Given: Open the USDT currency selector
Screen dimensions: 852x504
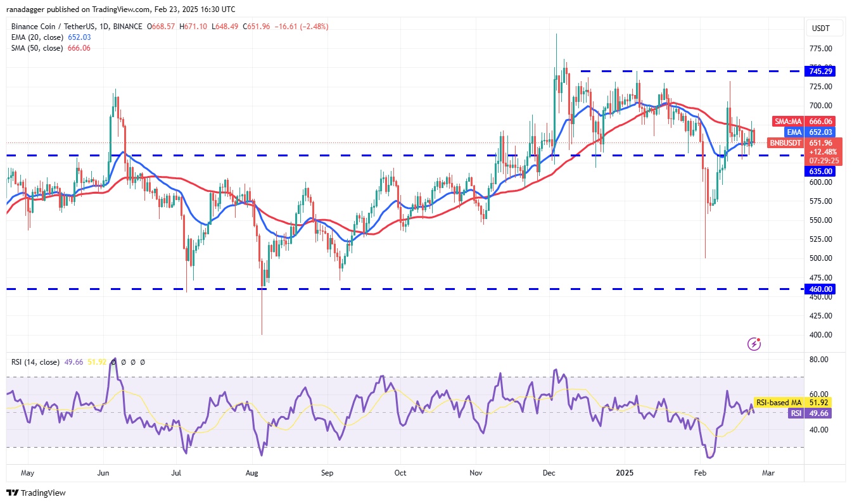Looking at the screenshot, I should (821, 28).
